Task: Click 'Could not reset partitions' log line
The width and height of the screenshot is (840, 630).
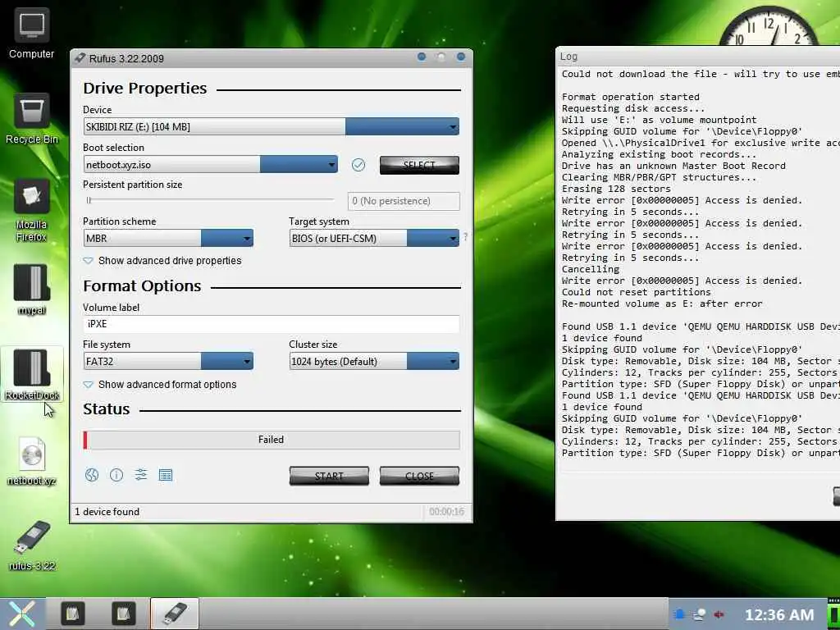Action: pos(636,292)
